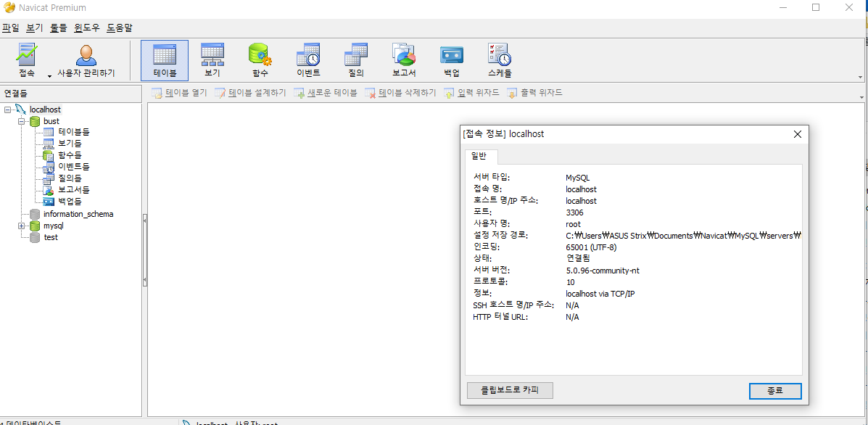The height and width of the screenshot is (425, 868).
Task: Select 보고서들 under bust
Action: (x=74, y=190)
